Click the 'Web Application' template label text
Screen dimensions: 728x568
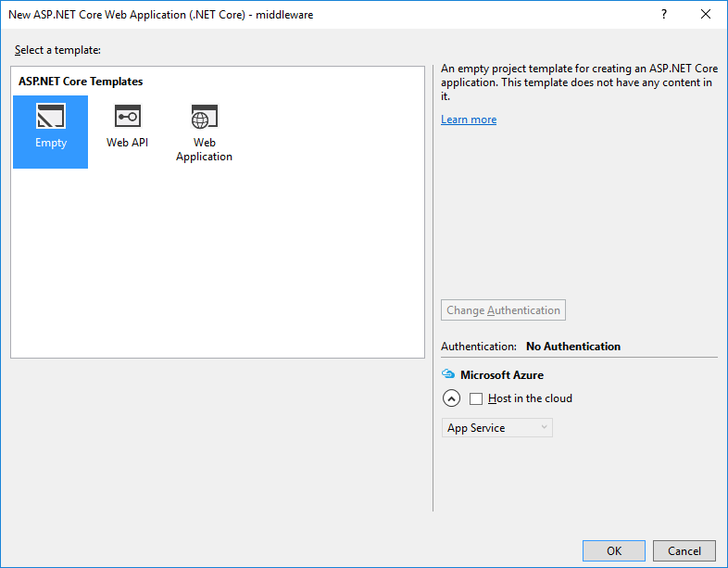[x=204, y=150]
